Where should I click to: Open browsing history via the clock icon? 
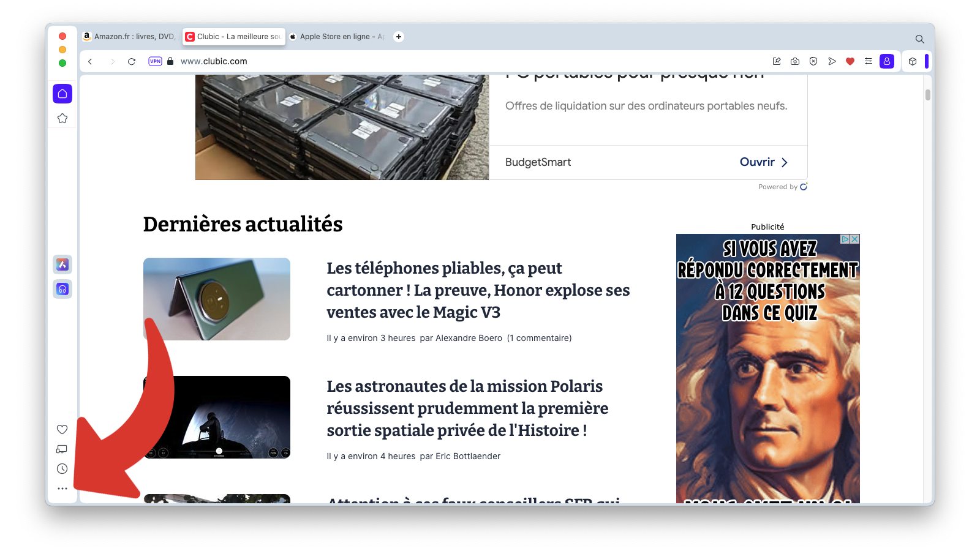[62, 469]
